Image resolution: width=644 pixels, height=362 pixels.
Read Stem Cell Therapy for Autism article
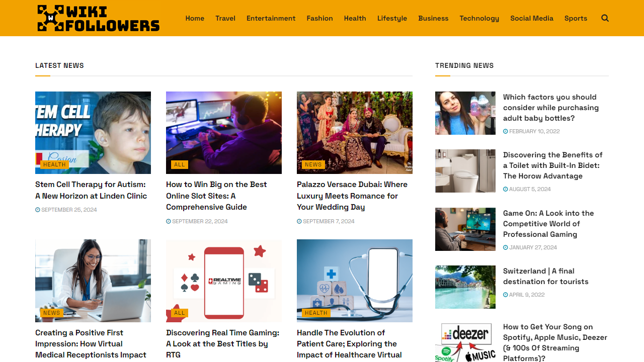click(91, 190)
